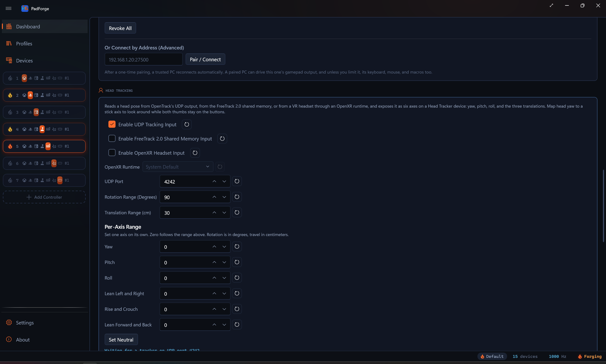
Task: Choose keyboard-mouse type for controller 4
Action: click(48, 129)
